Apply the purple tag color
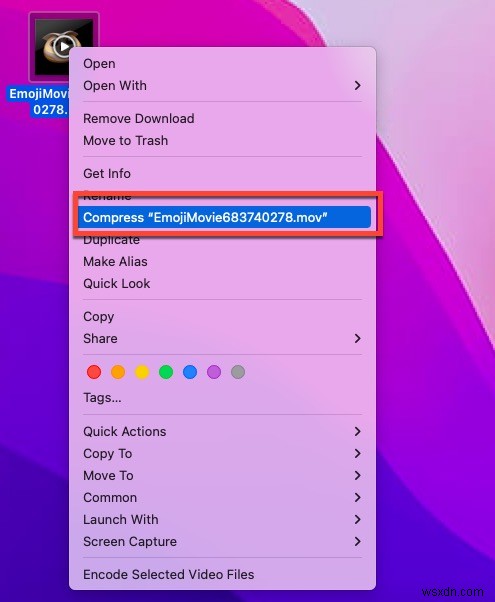Viewport: 495px width, 602px height. pos(214,372)
